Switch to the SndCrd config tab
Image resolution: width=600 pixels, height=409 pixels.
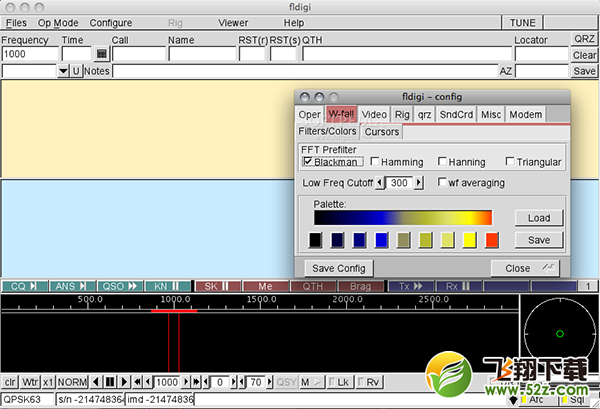click(x=456, y=114)
